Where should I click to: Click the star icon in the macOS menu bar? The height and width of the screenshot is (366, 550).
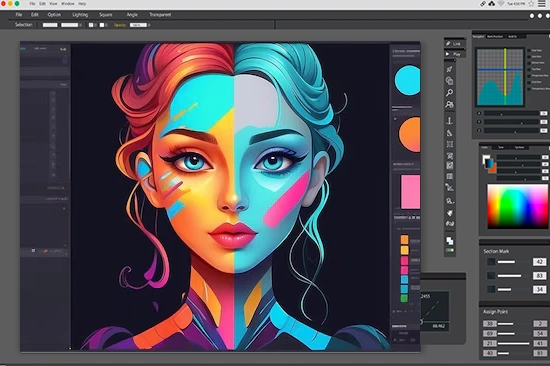coord(531,4)
